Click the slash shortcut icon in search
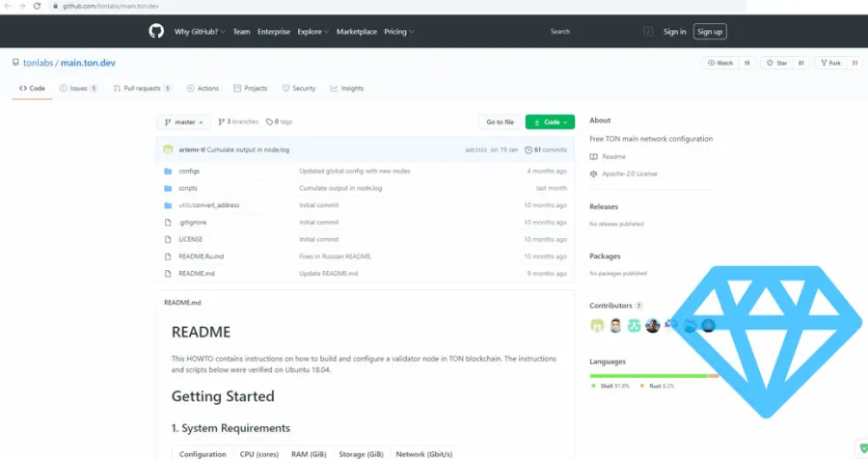The height and width of the screenshot is (459, 868). coord(648,32)
